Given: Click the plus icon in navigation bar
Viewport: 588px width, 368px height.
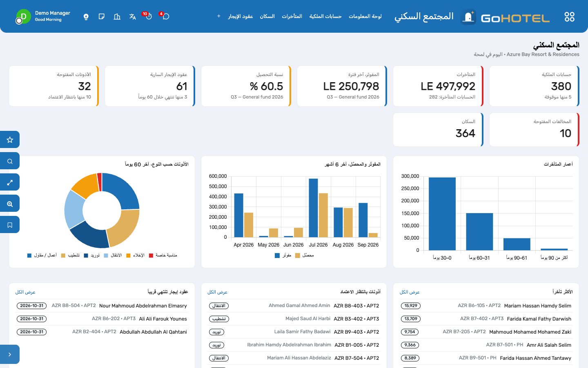Looking at the screenshot, I should pos(219,16).
